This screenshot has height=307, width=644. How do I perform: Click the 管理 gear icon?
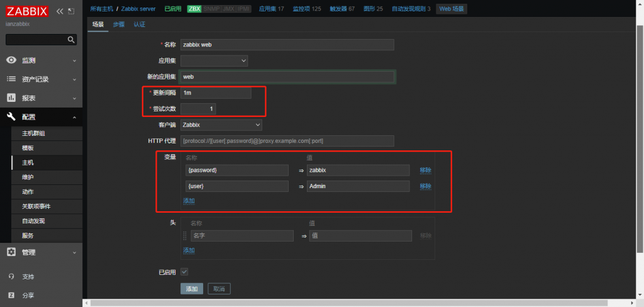(x=11, y=252)
